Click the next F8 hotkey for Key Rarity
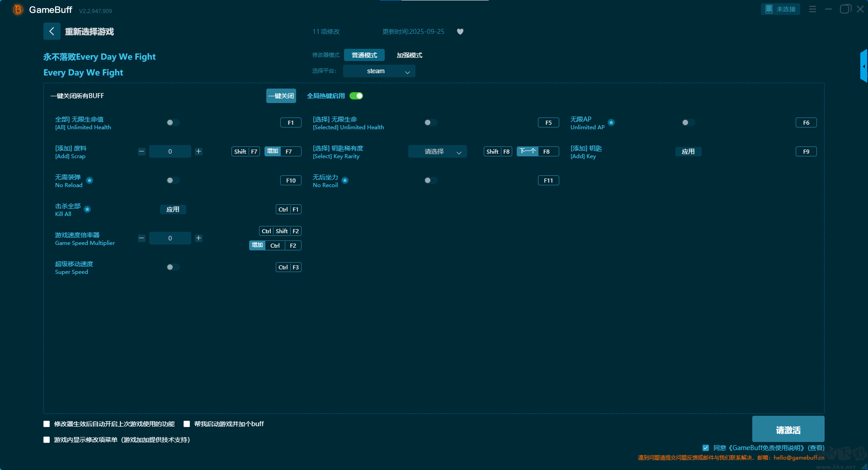The height and width of the screenshot is (470, 868). coord(538,151)
